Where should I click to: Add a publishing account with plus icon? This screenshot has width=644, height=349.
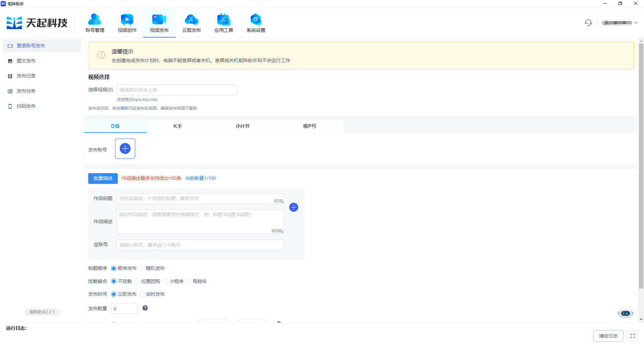click(125, 149)
